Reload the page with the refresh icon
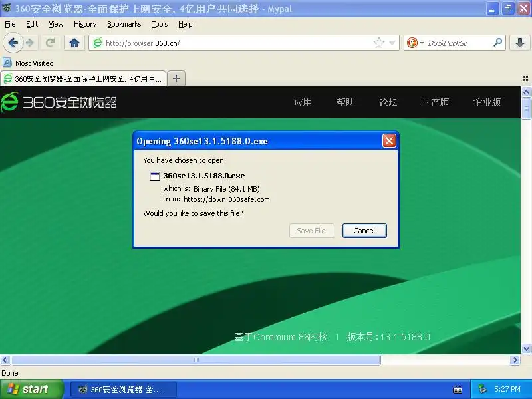 (x=51, y=43)
